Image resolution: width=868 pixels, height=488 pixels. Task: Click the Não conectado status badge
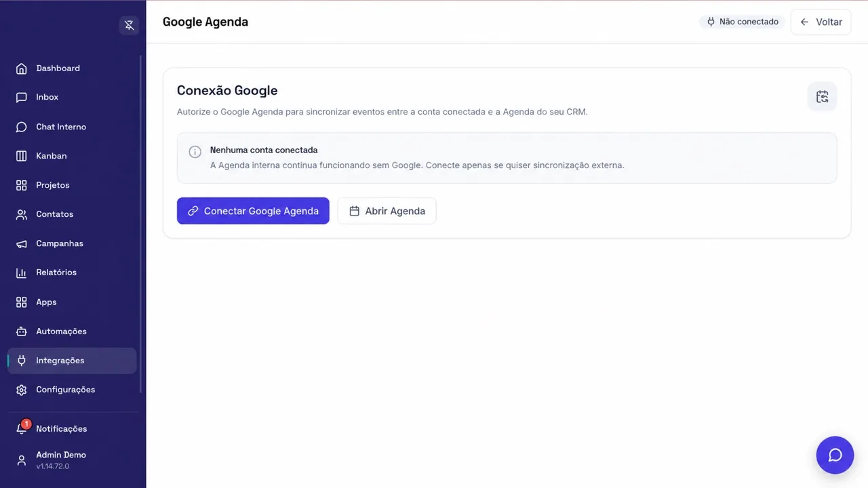pyautogui.click(x=742, y=22)
